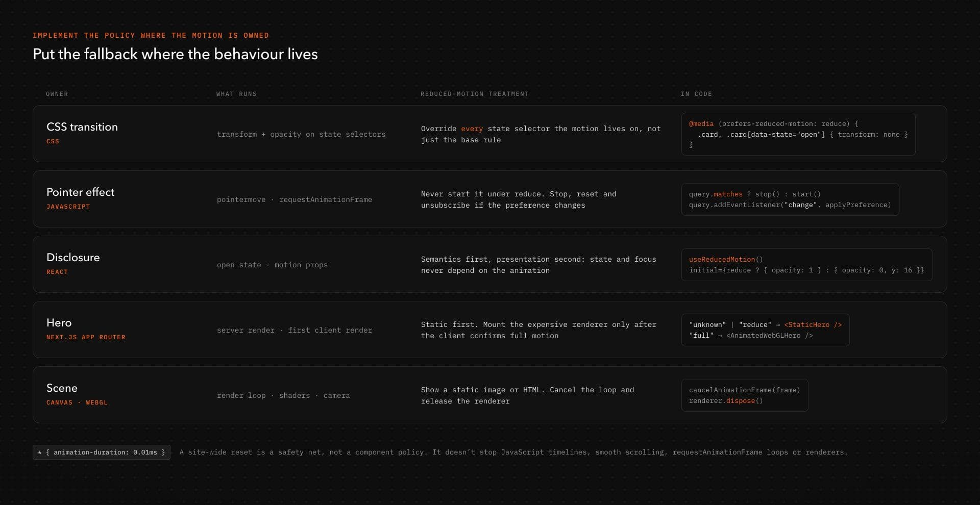Screen dimensions: 980x505
Task: Click the query.matches code block
Action: tap(790, 199)
